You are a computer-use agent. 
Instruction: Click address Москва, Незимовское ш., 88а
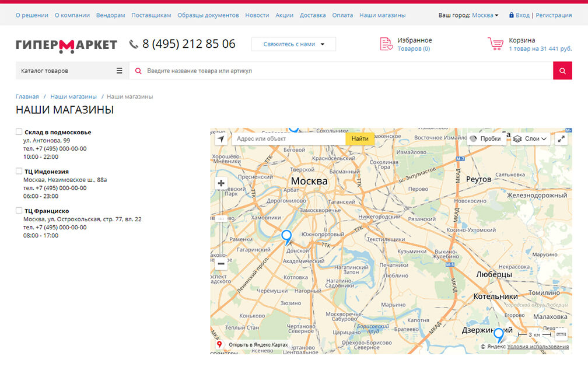[x=65, y=180]
